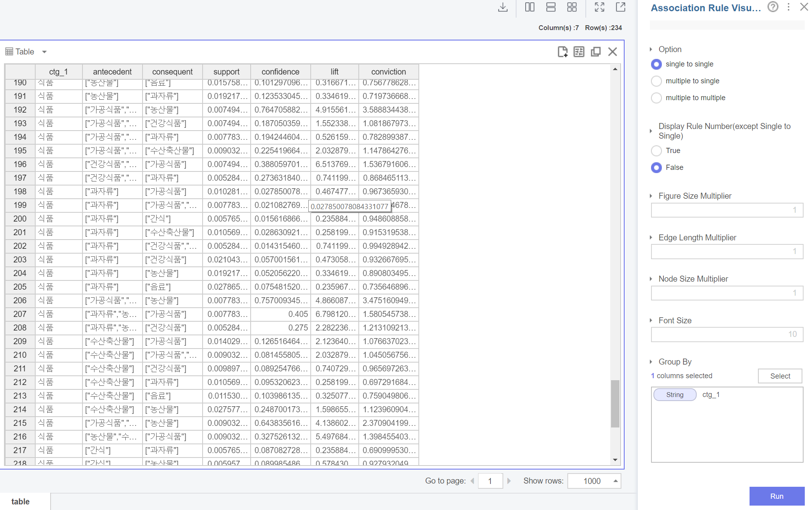The height and width of the screenshot is (510, 812).
Task: Select the horizontal split layout icon
Action: coord(551,7)
